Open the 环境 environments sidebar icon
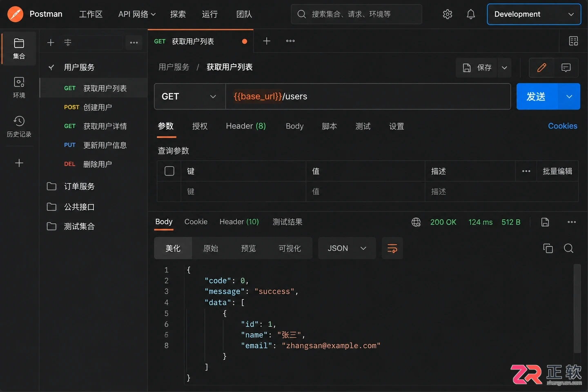This screenshot has height=392, width=588. [x=19, y=87]
